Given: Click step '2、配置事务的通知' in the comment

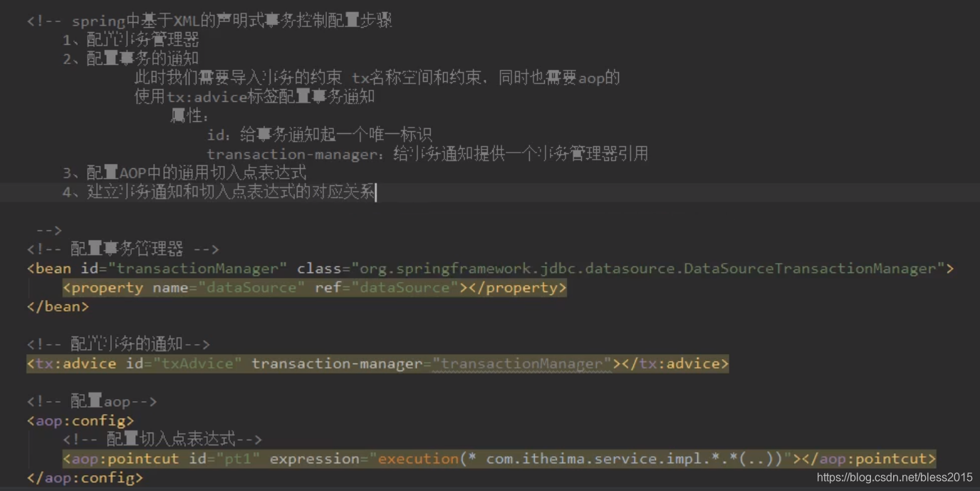Looking at the screenshot, I should 131,58.
